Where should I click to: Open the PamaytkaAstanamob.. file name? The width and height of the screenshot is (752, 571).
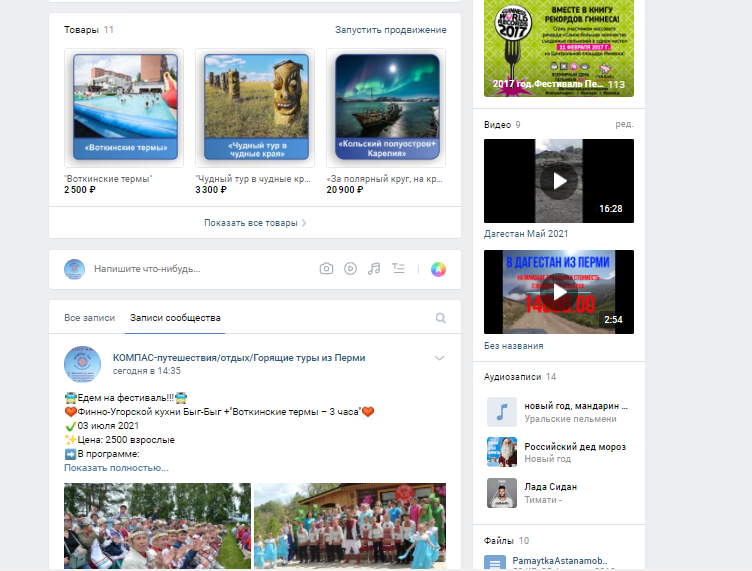click(560, 561)
